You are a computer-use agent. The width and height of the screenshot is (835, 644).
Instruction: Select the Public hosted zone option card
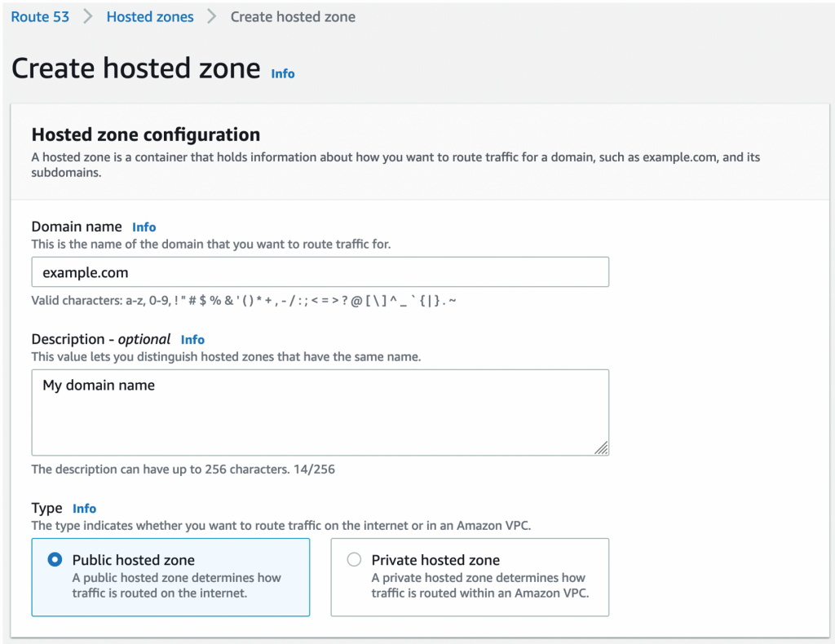pyautogui.click(x=170, y=576)
